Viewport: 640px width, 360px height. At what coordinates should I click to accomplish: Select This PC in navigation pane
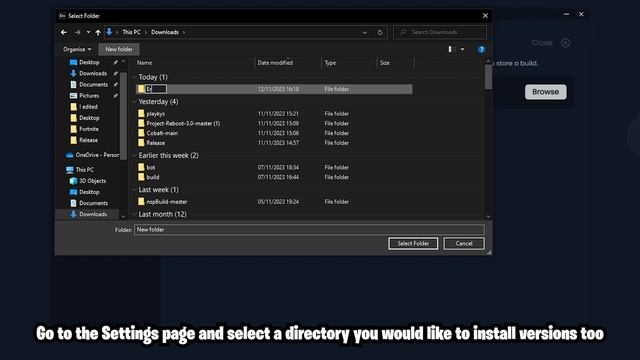[x=84, y=170]
